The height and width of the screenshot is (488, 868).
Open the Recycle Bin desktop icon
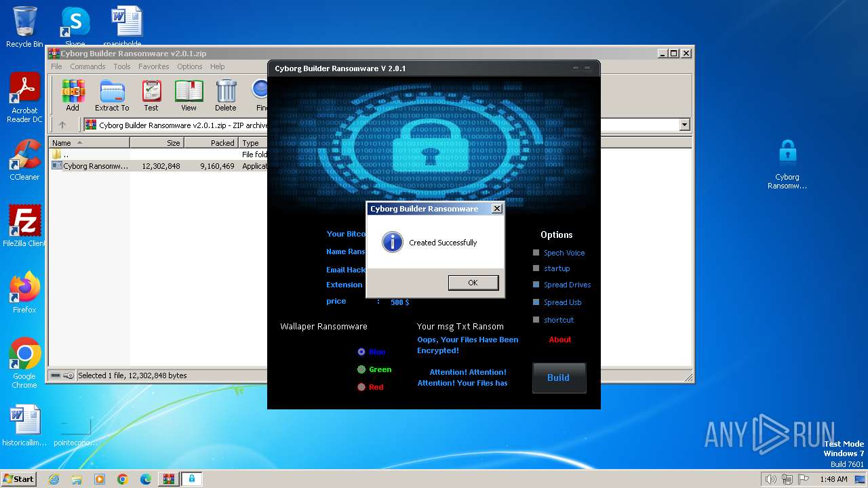coord(24,27)
